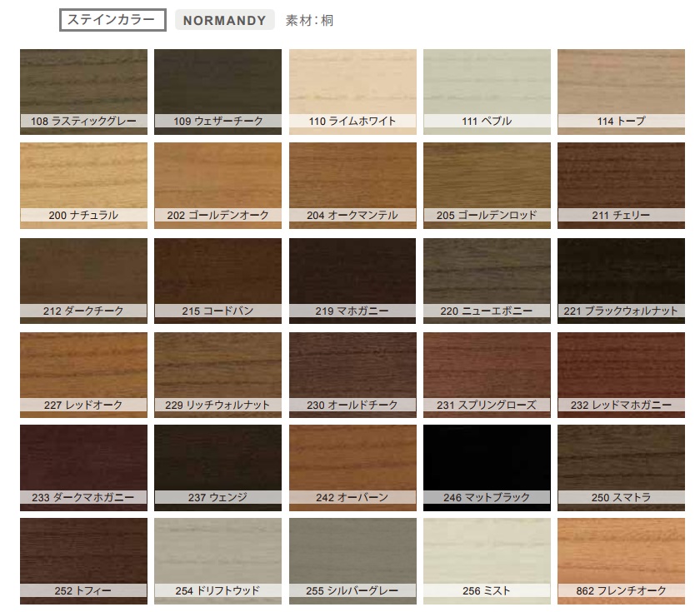Select the 229 リッチウォルナット swatch
This screenshot has height=612, width=700.
coord(217,376)
